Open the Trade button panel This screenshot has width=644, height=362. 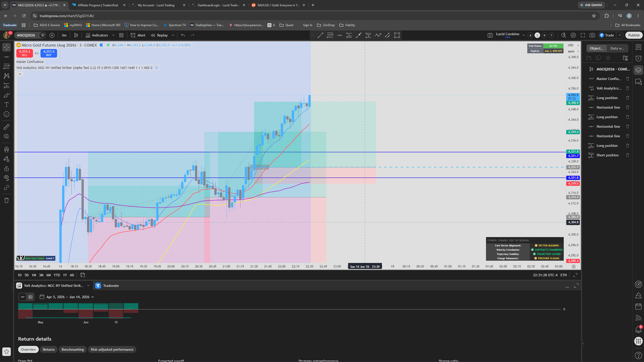[x=608, y=35]
